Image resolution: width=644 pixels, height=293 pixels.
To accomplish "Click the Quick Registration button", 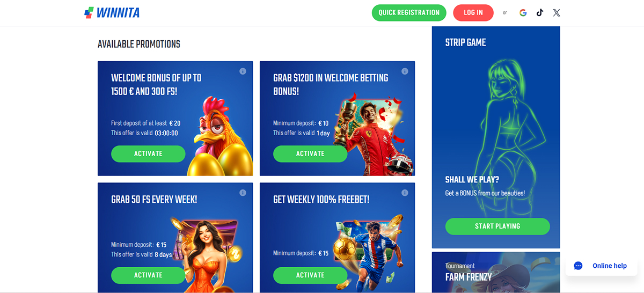I will [x=409, y=13].
